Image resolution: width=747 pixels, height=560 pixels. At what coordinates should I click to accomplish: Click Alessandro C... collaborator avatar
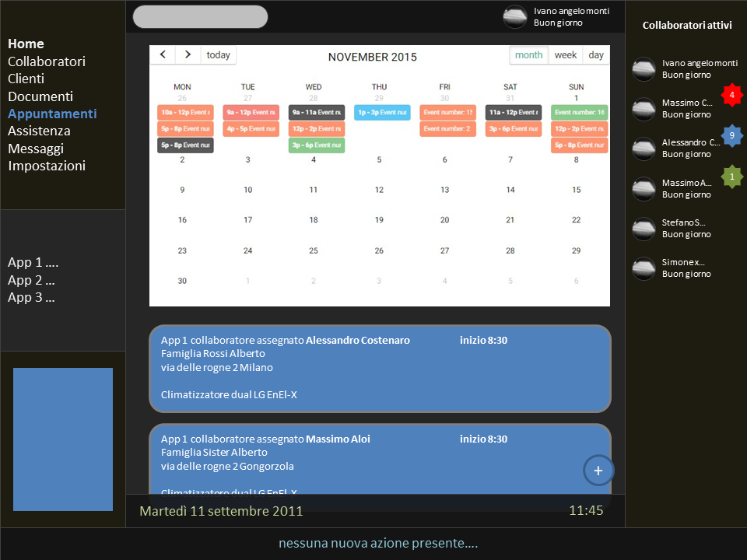[x=644, y=149]
